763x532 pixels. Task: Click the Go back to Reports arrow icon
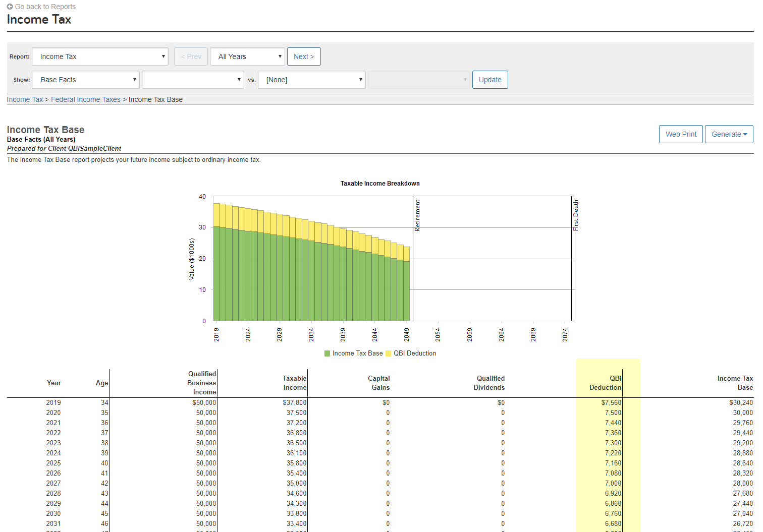tap(10, 7)
